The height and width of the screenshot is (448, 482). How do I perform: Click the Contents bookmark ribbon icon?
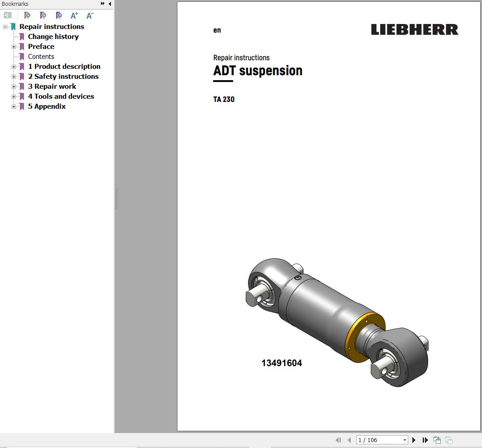22,57
